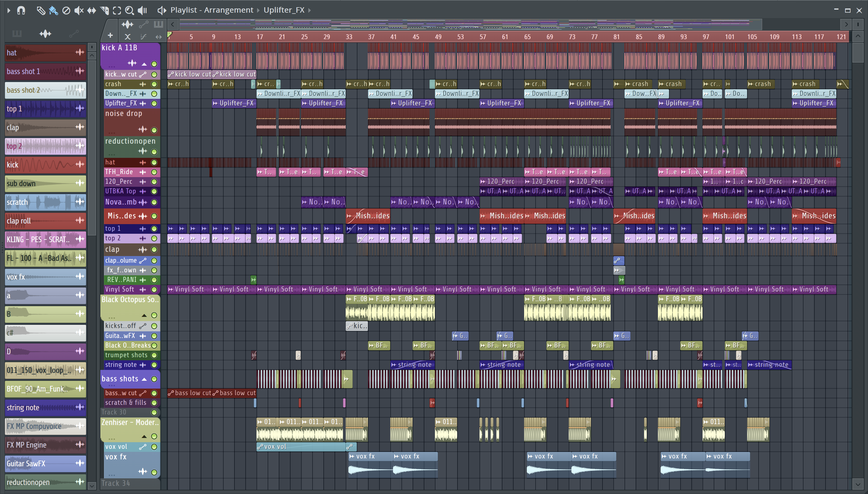This screenshot has width=868, height=494.
Task: Collapse the kick A 11B track group
Action: (144, 64)
